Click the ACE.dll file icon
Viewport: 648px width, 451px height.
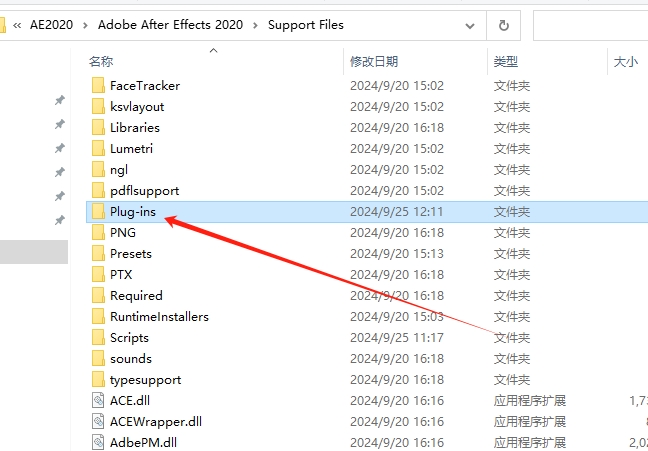(x=98, y=401)
